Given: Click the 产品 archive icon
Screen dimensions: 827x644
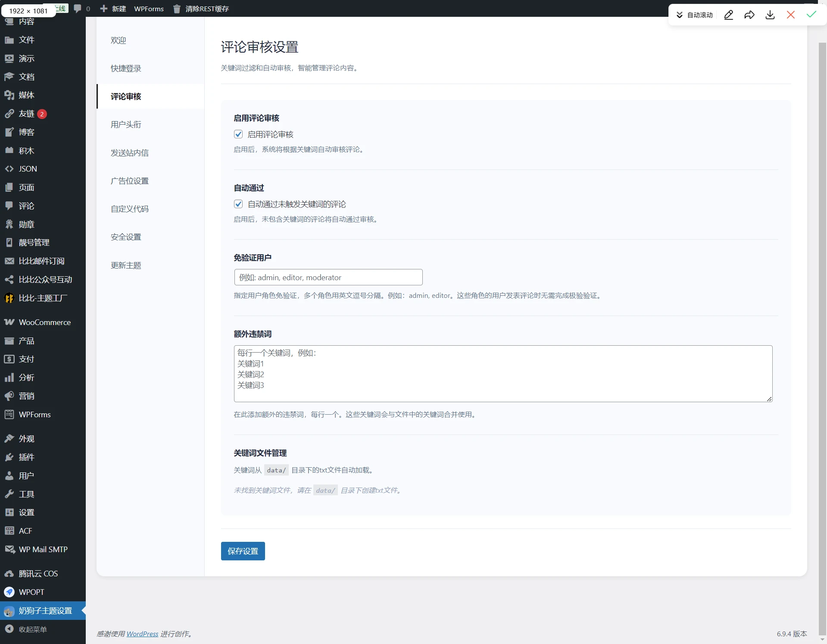Looking at the screenshot, I should click(x=9, y=341).
